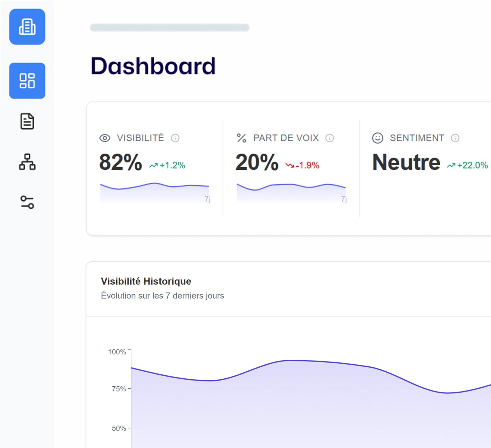Image resolution: width=491 pixels, height=448 pixels.
Task: Open the settings sliders icon in sidebar
Action: [x=27, y=202]
